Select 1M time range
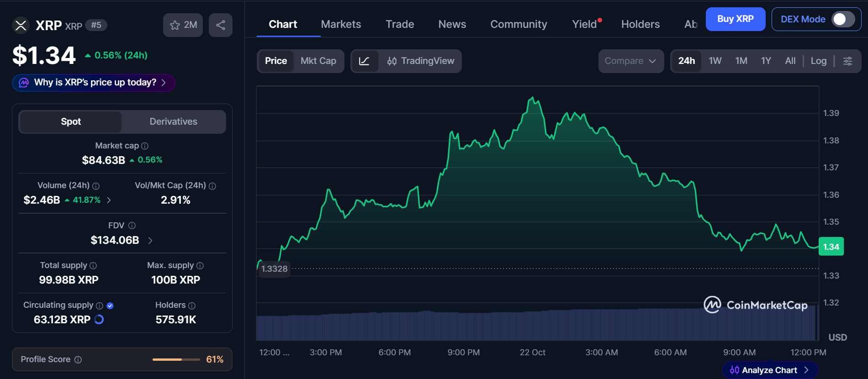 [741, 61]
